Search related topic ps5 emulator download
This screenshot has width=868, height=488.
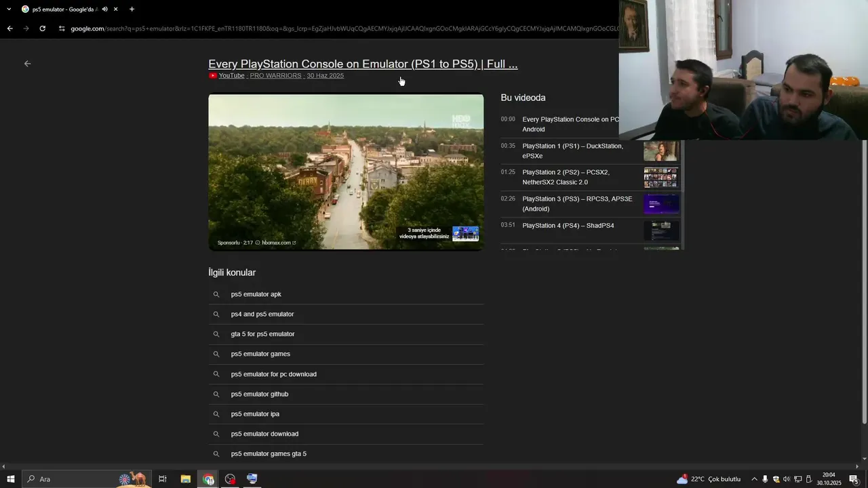click(346, 434)
